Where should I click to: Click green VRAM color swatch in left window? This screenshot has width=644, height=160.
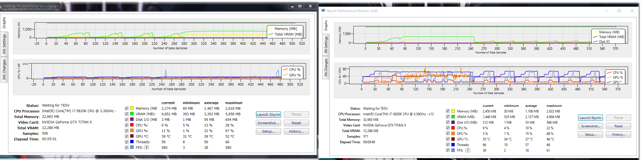(x=132, y=114)
